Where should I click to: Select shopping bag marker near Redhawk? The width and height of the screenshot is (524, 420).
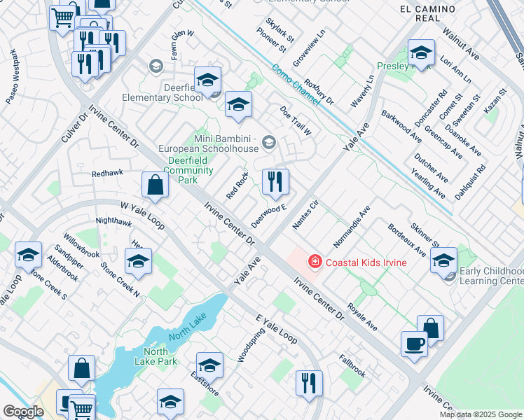pos(155,188)
